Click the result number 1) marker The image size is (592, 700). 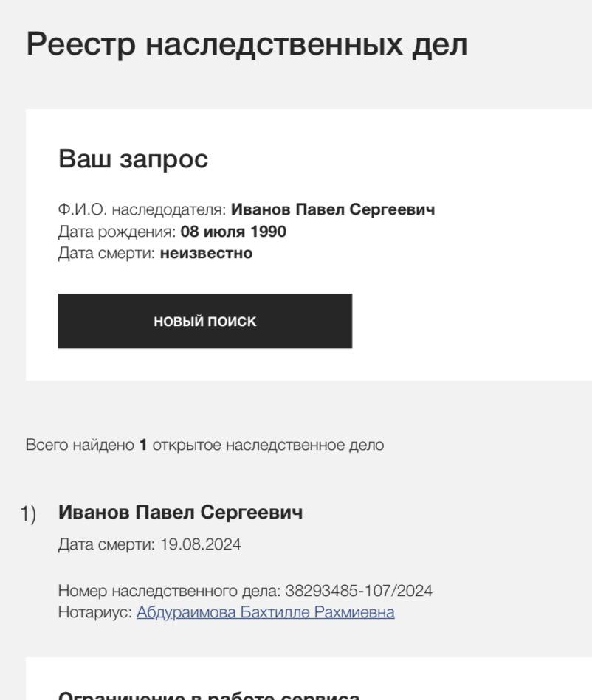coord(28,514)
